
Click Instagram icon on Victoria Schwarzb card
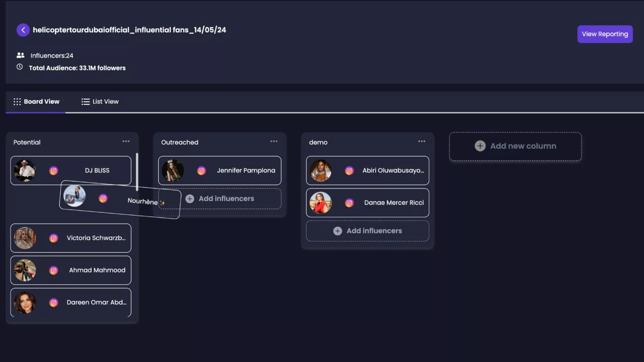[x=54, y=238]
